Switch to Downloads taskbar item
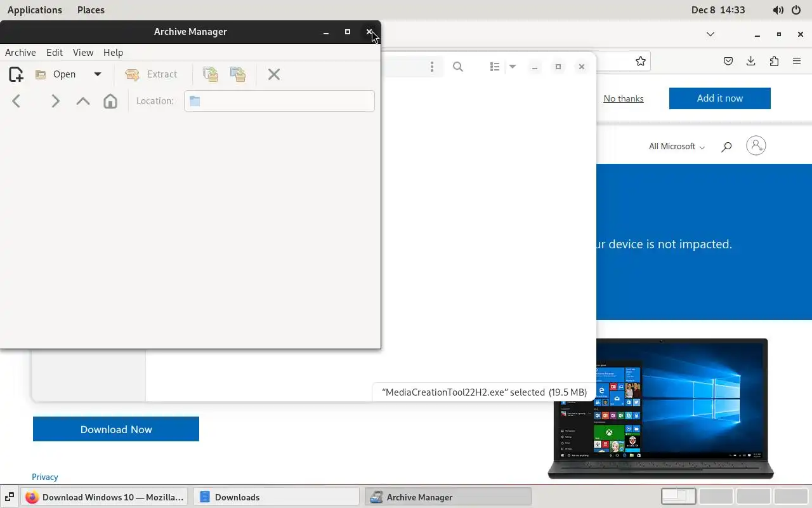The image size is (812, 508). [x=276, y=497]
